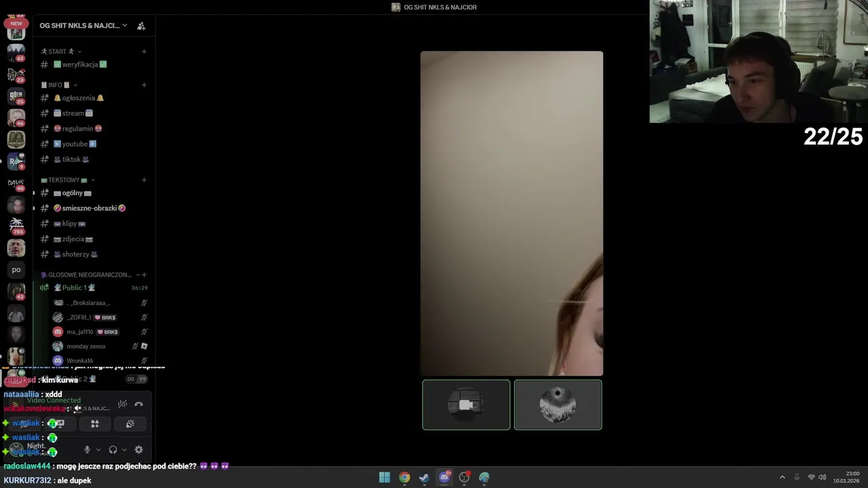Toggle the microphone mute

point(87,449)
